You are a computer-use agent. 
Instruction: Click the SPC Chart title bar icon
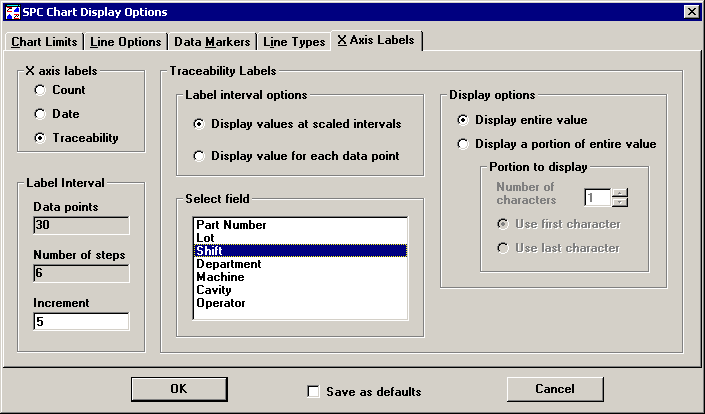click(x=12, y=11)
